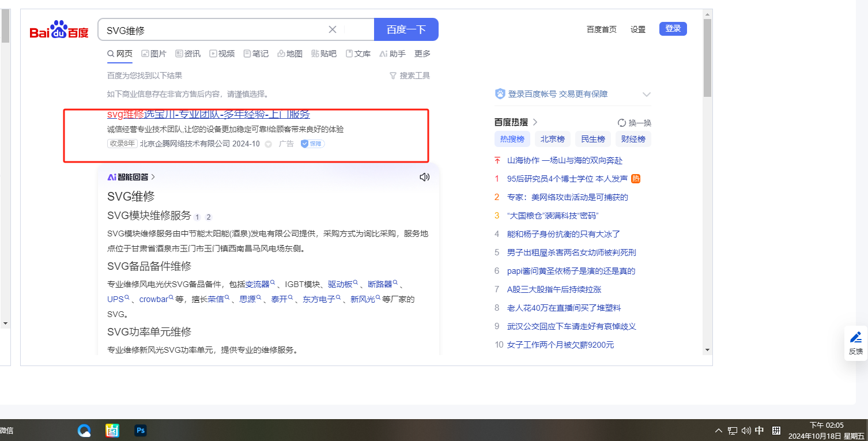Expand the 登录百度帐号 notice chevron
Viewport: 868px width, 441px height.
[647, 95]
